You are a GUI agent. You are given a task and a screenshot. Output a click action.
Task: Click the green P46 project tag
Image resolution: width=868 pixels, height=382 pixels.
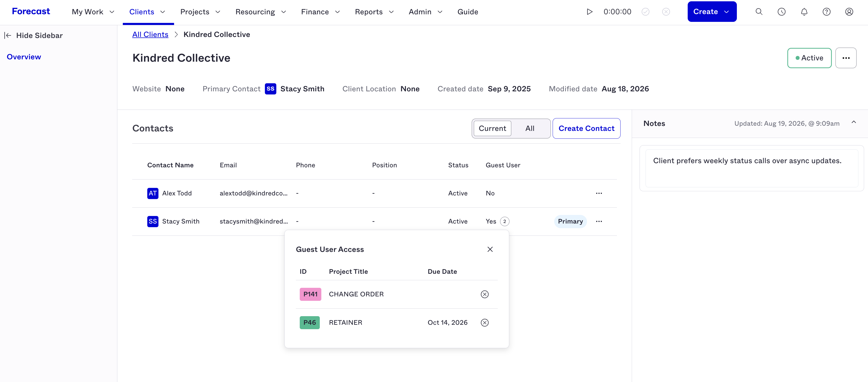click(310, 323)
